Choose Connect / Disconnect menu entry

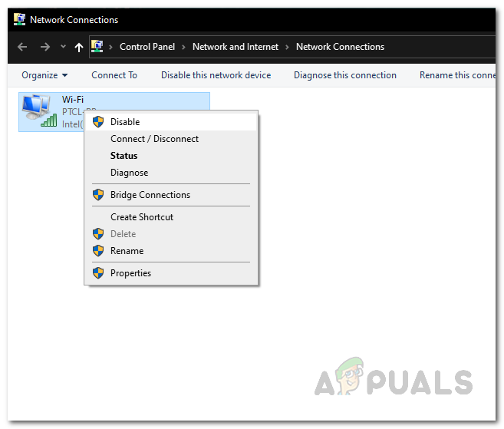(x=171, y=139)
